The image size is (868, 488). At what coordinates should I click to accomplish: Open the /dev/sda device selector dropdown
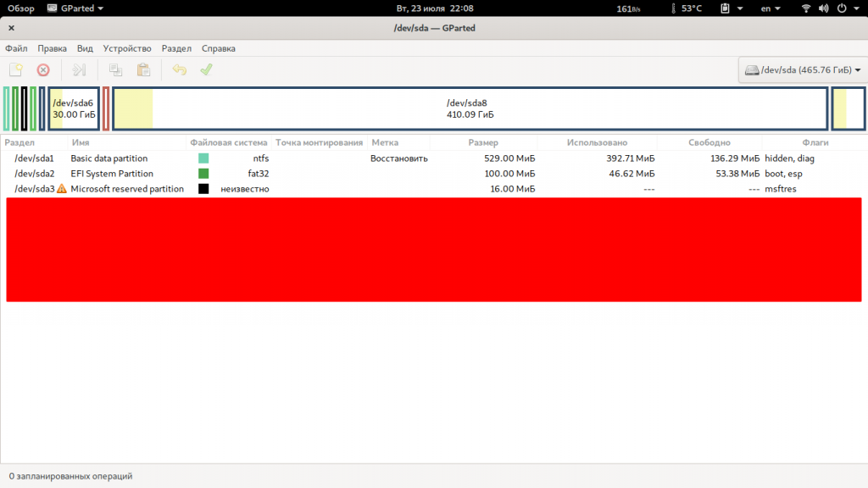pyautogui.click(x=802, y=69)
